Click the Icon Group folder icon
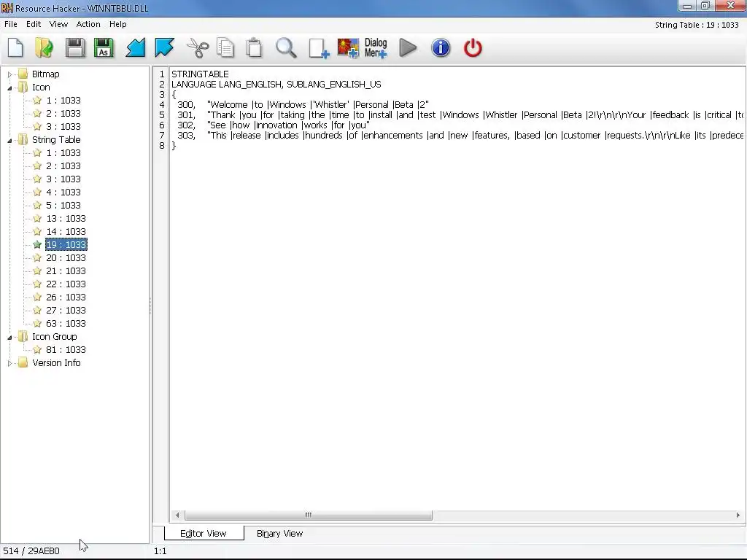 (x=23, y=337)
